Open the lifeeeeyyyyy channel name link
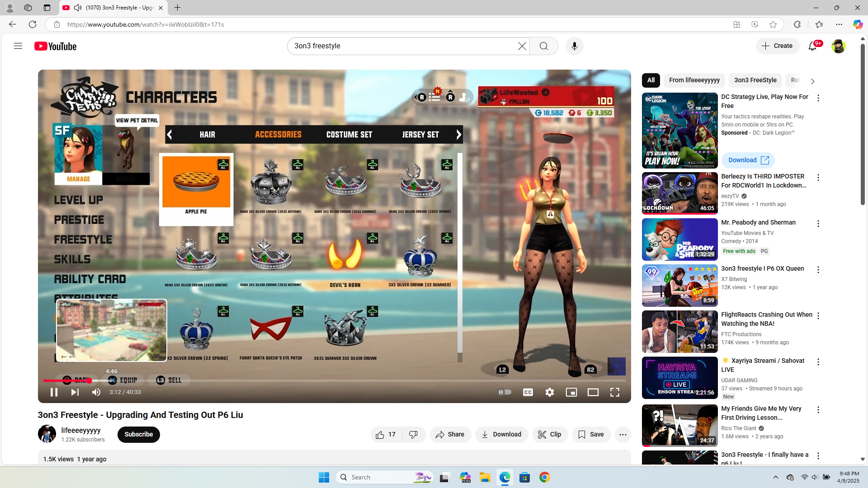This screenshot has height=488, width=868. 81,431
